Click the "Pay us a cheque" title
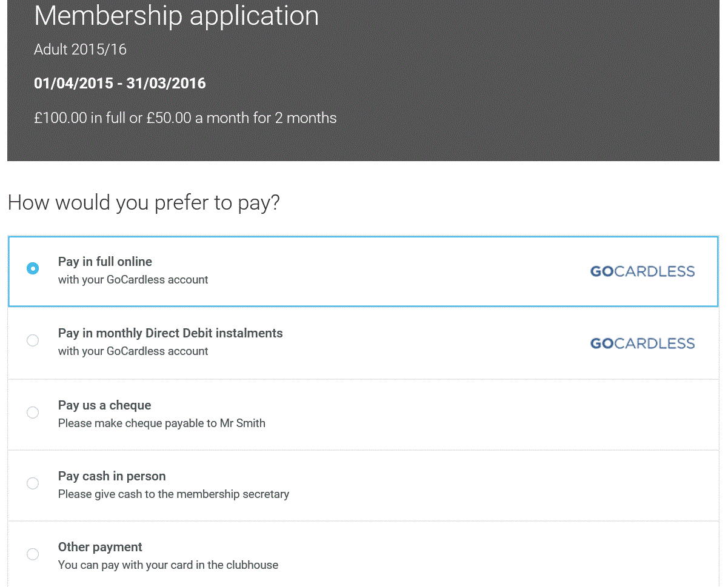 tap(104, 405)
